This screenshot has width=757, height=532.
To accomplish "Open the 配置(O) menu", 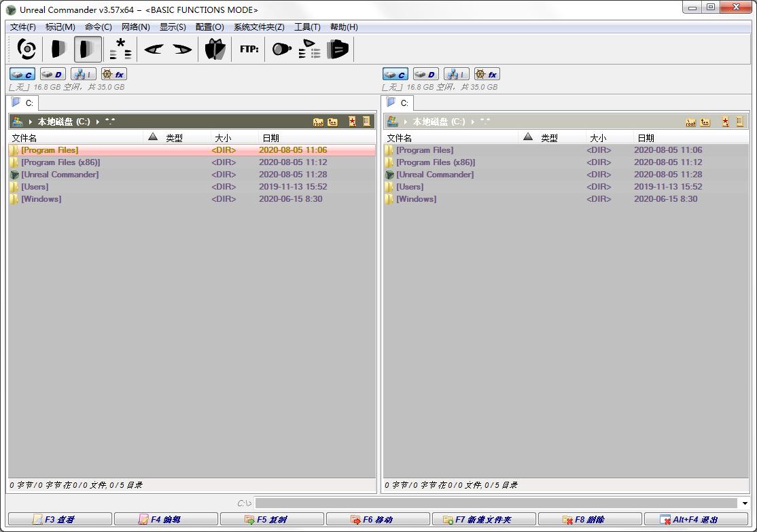I will pos(209,27).
